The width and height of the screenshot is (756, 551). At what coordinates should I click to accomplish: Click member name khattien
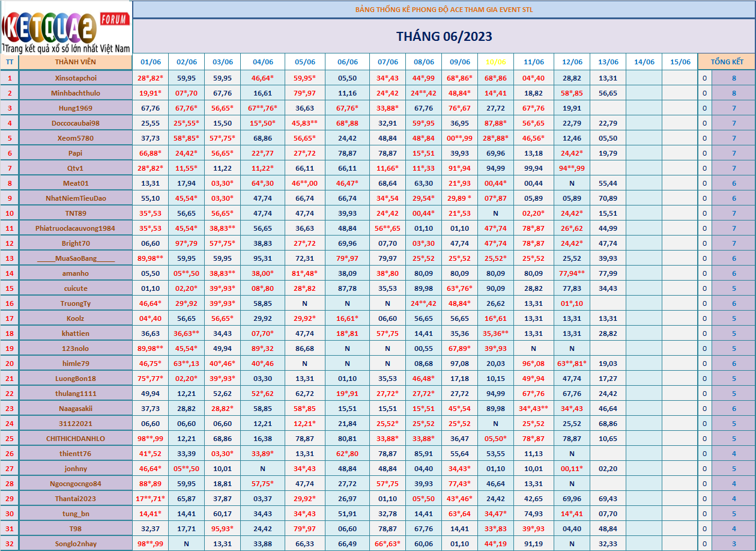click(x=75, y=333)
